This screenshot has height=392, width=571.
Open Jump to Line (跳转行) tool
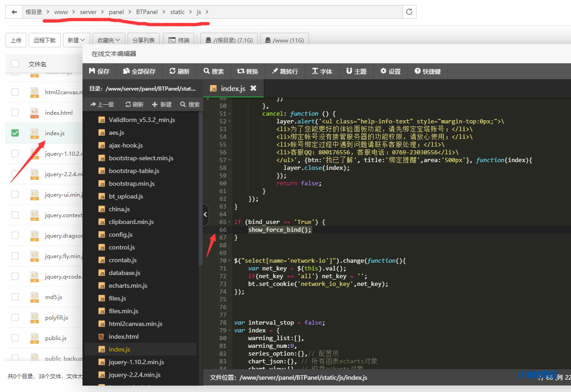pos(285,71)
